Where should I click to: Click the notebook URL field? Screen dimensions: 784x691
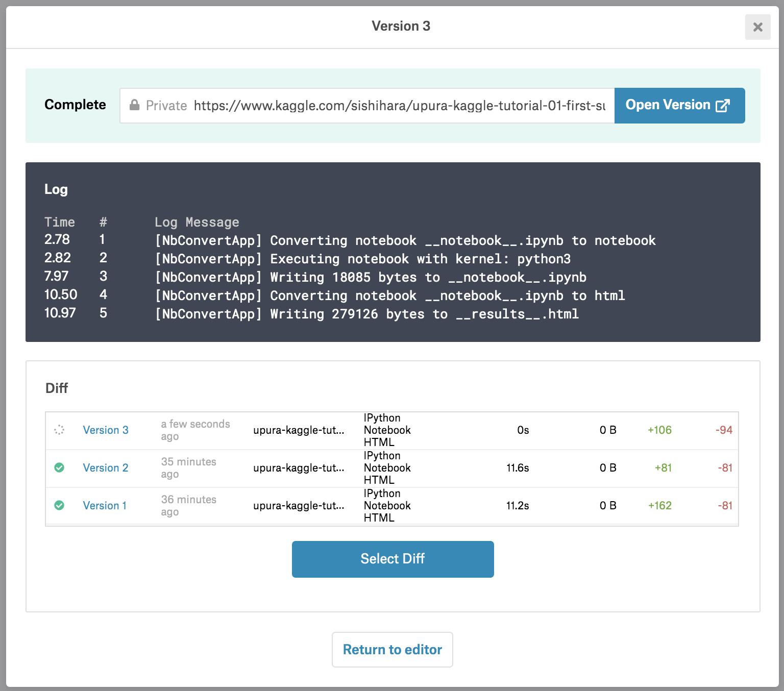point(398,106)
